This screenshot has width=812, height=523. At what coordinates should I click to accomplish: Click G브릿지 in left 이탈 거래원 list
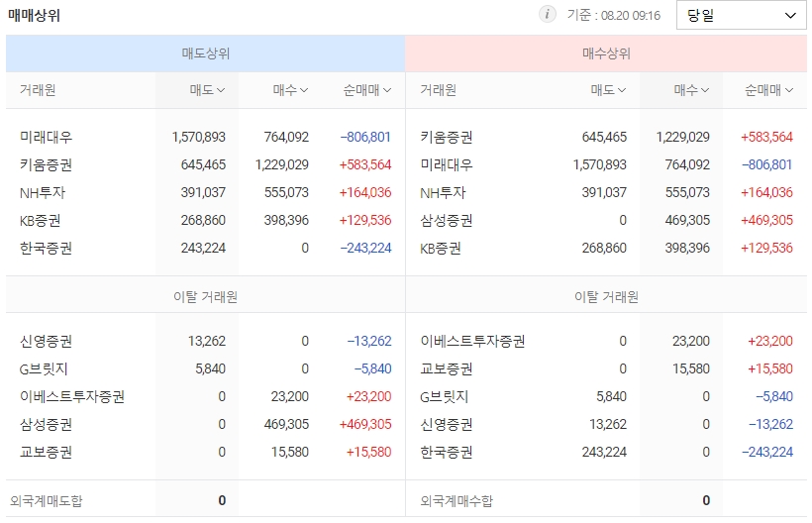point(44,368)
